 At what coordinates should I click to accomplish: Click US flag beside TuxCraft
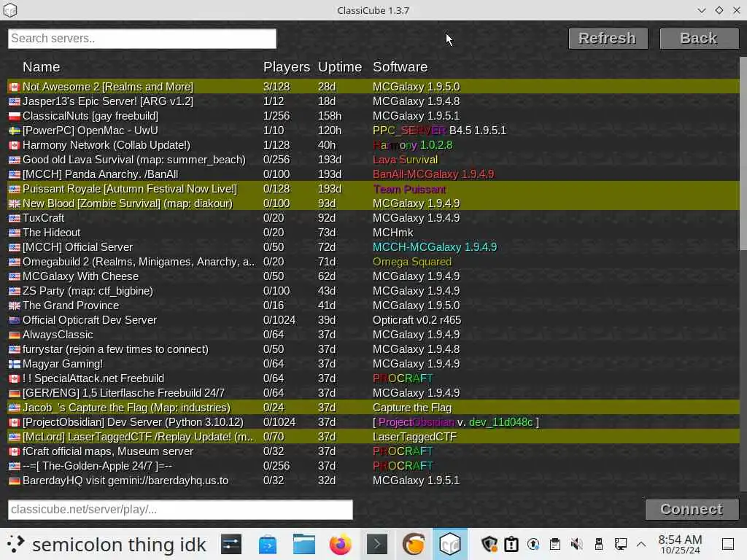pos(15,219)
